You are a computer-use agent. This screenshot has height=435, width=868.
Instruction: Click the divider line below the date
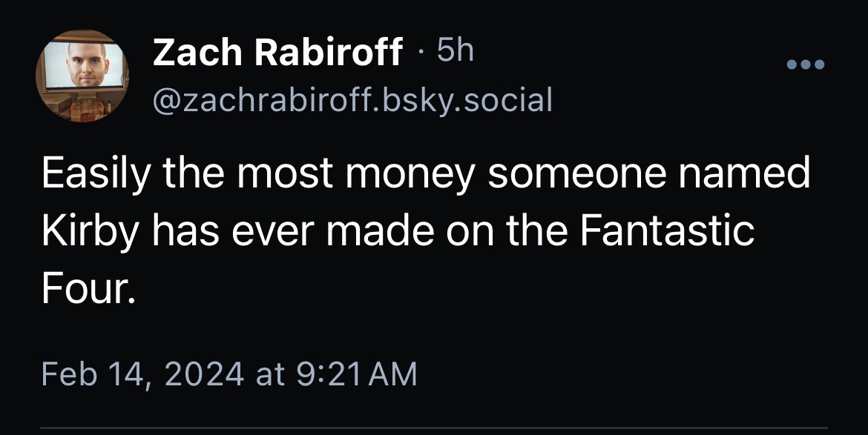(434, 428)
